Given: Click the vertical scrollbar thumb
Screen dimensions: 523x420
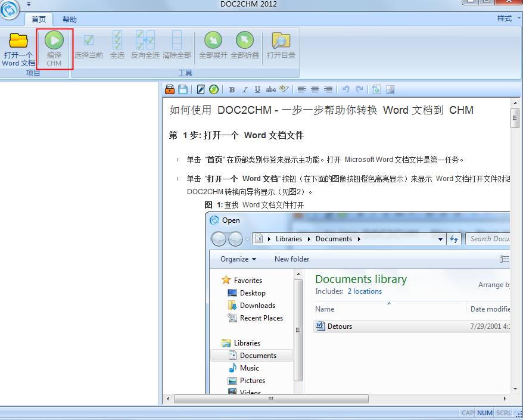Looking at the screenshot, I should point(515,118).
